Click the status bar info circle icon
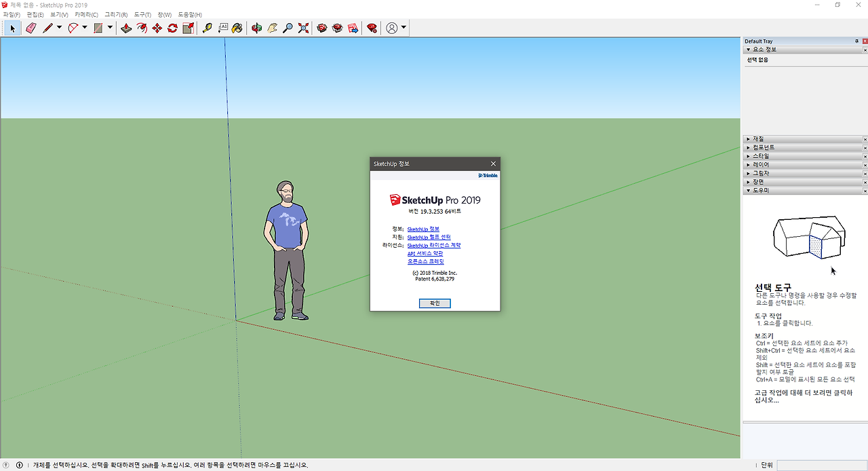Viewport: 868px width, 471px height. tap(19, 465)
